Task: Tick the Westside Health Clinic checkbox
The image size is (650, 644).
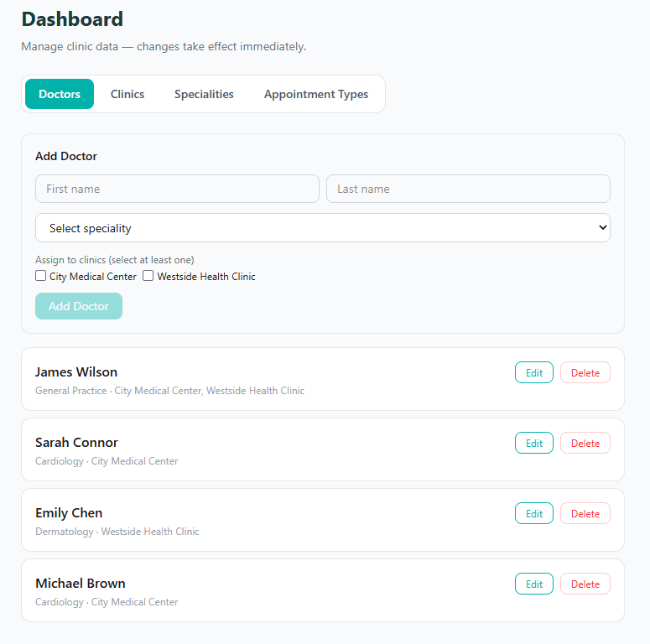Action: (x=148, y=276)
